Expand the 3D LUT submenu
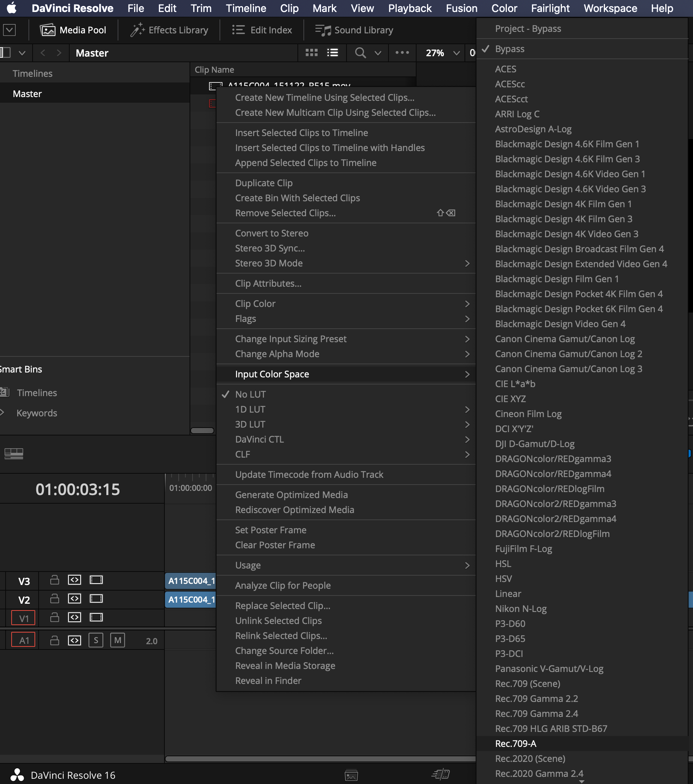693x784 pixels. pos(346,424)
